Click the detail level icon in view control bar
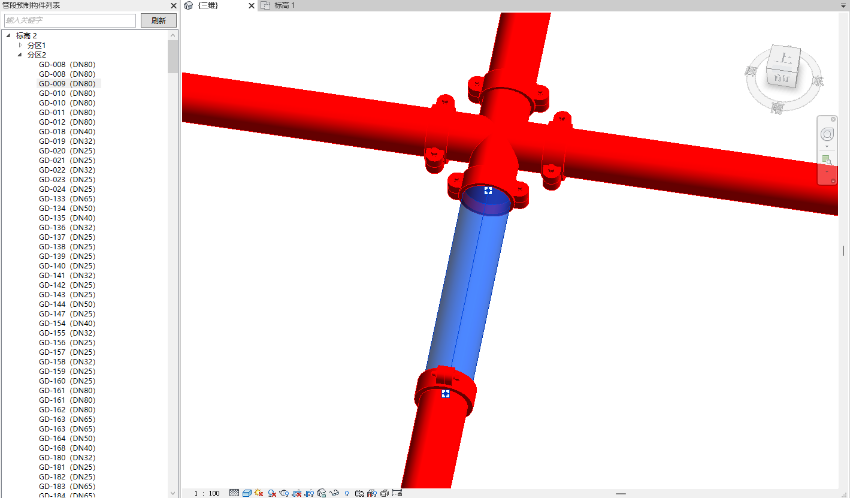The height and width of the screenshot is (498, 850). 234,493
